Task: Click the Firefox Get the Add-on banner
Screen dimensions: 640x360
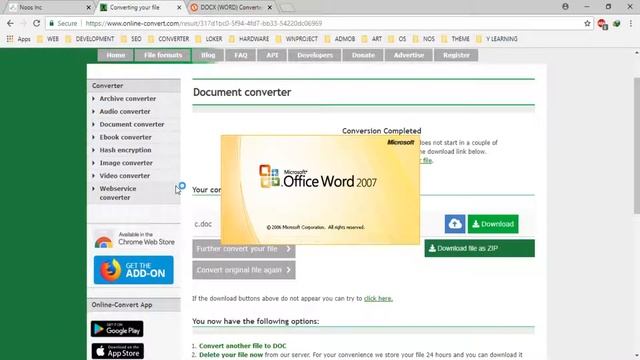Action: (133, 270)
